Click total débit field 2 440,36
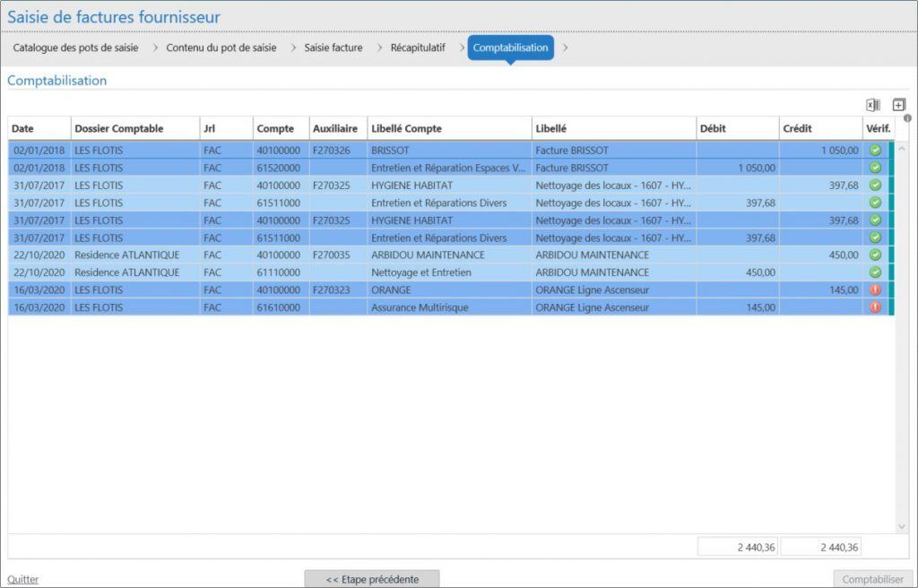Viewport: 918px width, 588px height. pos(738,547)
